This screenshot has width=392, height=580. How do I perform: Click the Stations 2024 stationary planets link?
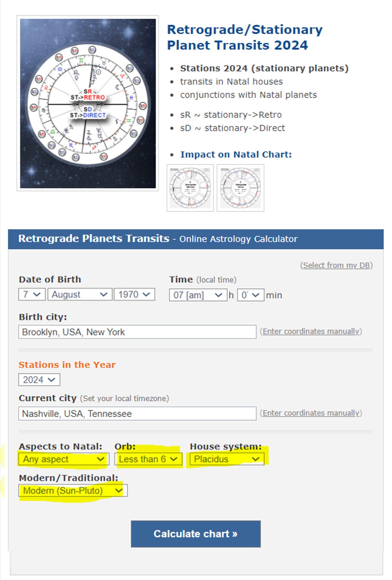pyautogui.click(x=264, y=68)
